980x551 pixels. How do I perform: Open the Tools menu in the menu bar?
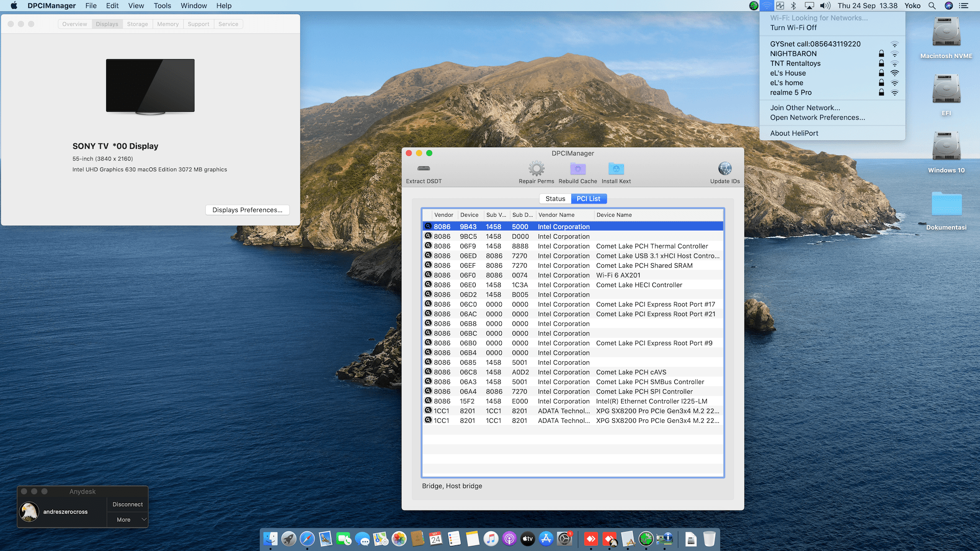click(162, 6)
